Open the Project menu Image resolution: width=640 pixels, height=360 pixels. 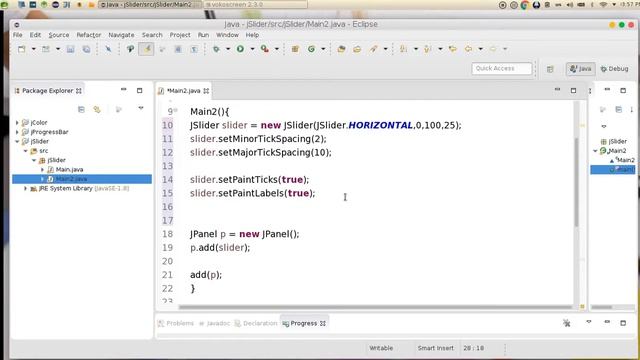[x=180, y=35]
